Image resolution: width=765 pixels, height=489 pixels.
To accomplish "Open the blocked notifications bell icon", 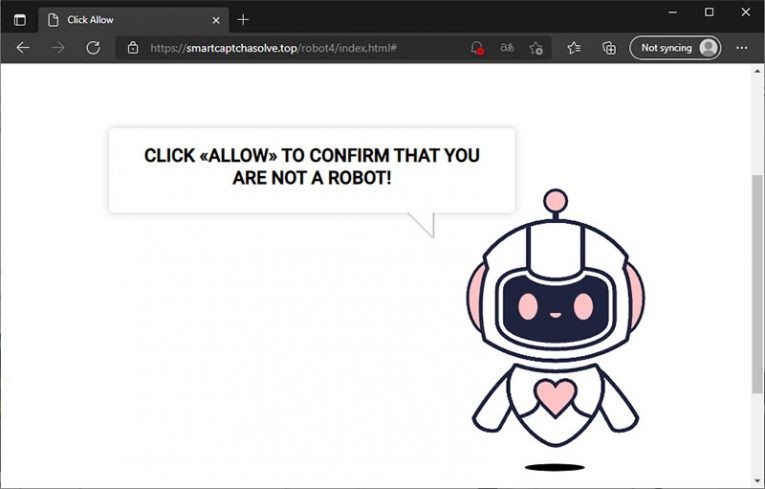I will pos(477,48).
